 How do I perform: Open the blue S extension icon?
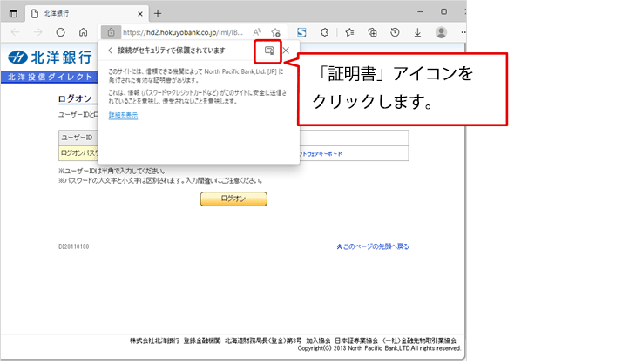[301, 32]
